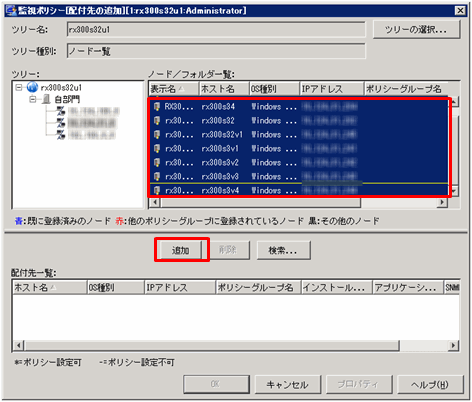
Task: Click インストール... column header
Action: tap(337, 287)
